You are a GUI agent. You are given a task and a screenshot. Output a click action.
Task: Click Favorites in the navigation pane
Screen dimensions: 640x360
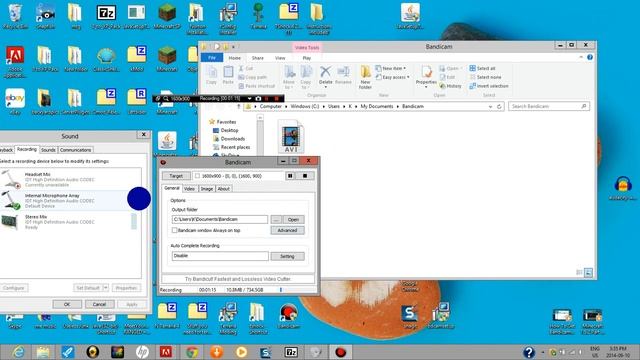click(226, 122)
